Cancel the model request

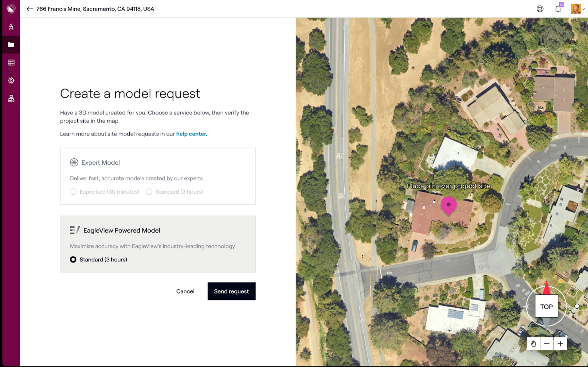[x=185, y=291]
